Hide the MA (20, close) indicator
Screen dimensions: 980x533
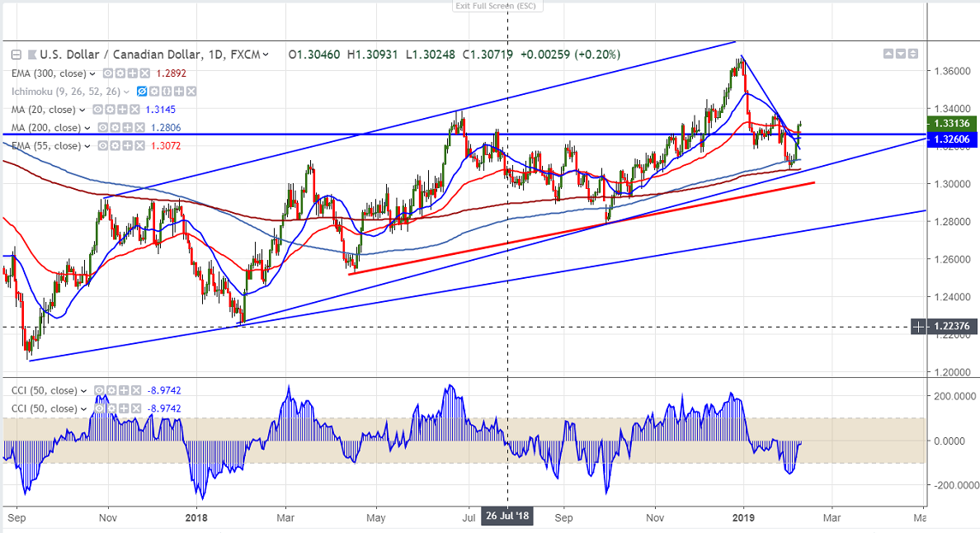[x=97, y=110]
